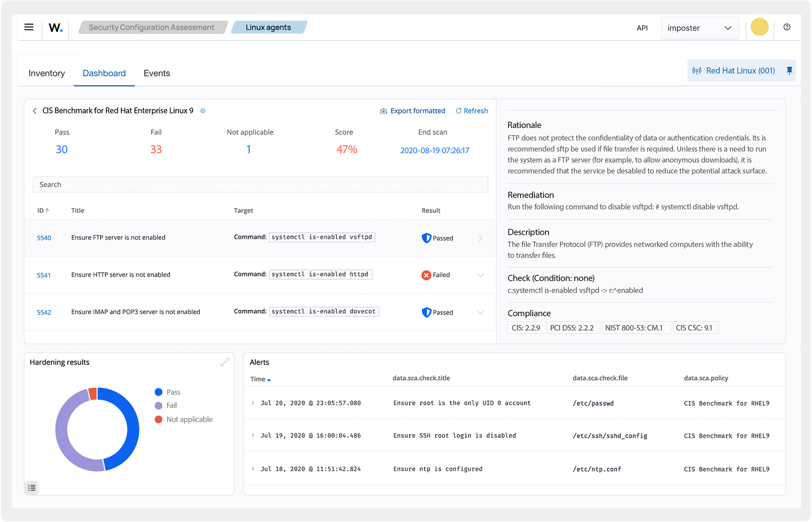Click the user avatar in the top bar
The image size is (812, 522).
(759, 27)
